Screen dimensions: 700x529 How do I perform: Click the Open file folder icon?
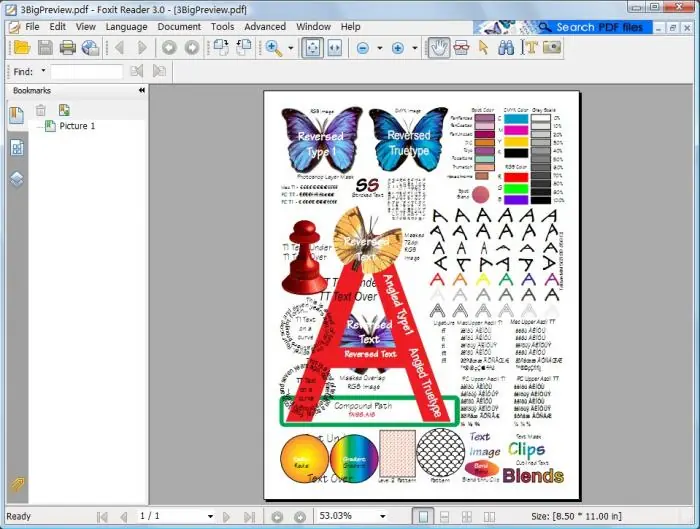[x=20, y=47]
